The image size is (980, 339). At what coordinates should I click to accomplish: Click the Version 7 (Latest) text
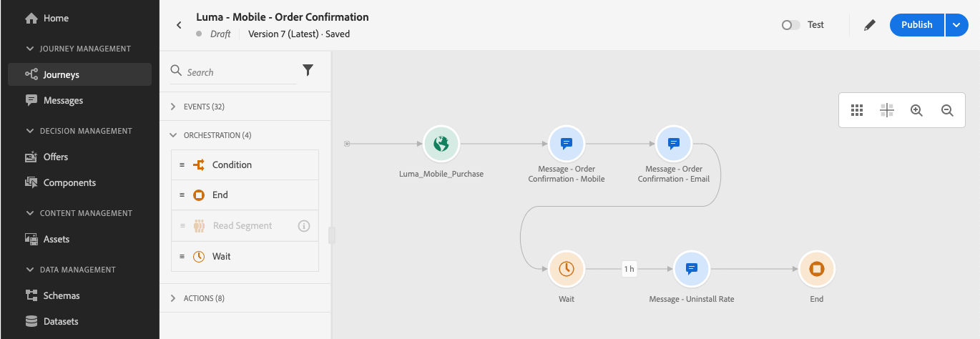pos(284,34)
